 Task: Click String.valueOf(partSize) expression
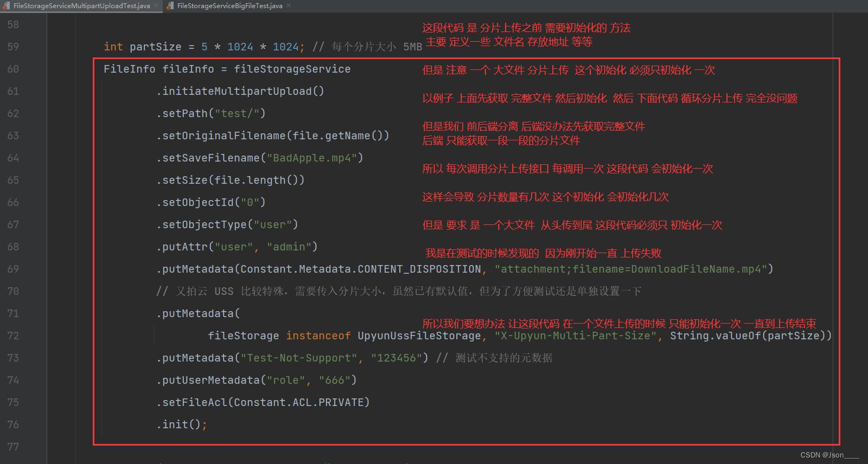748,336
